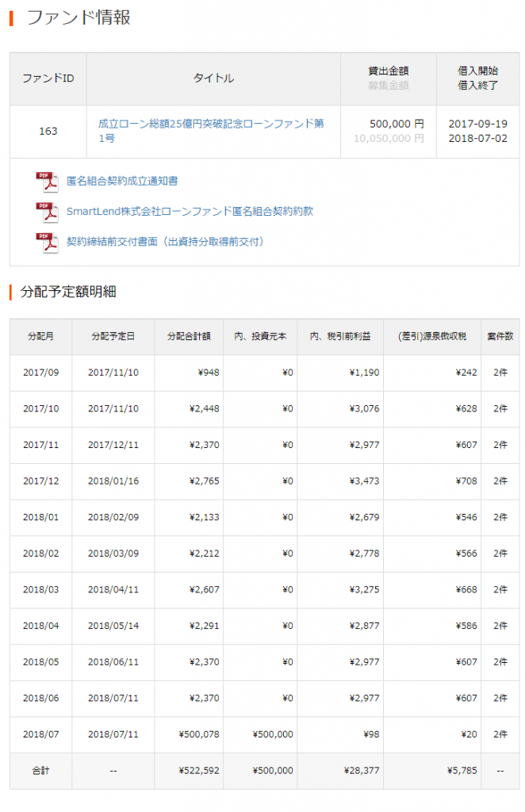This screenshot has height=812, width=525.
Task: Click the PDF icon beside SmartLend株式会社ローンファンド匿名組合契約約款
Action: click(x=47, y=212)
